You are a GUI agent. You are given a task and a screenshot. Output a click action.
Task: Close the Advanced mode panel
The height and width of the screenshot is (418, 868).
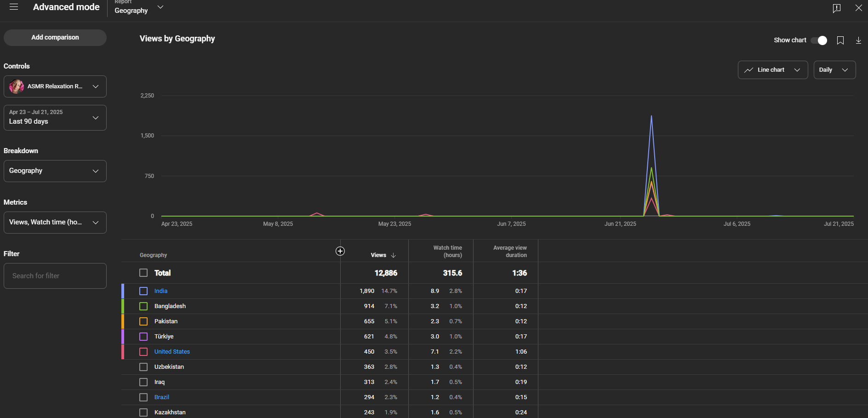[858, 8]
